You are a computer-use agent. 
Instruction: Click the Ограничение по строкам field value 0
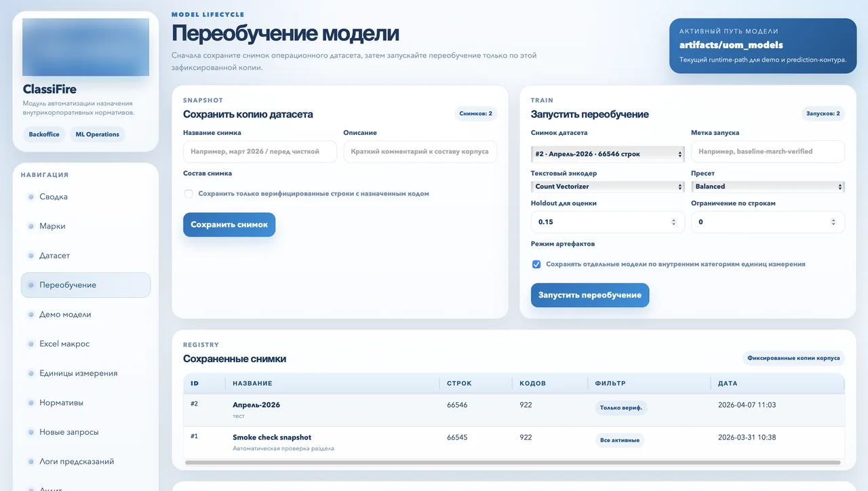click(701, 222)
